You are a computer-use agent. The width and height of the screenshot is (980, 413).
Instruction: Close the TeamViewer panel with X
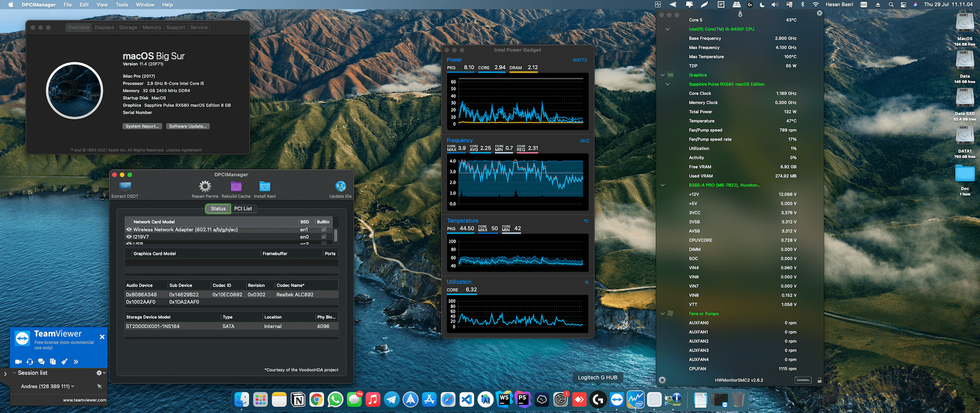(102, 337)
